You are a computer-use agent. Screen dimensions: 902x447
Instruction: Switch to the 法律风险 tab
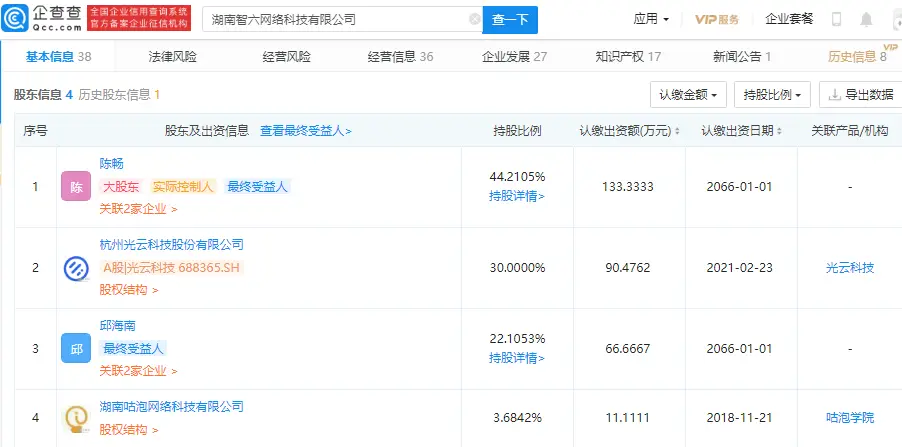(173, 56)
